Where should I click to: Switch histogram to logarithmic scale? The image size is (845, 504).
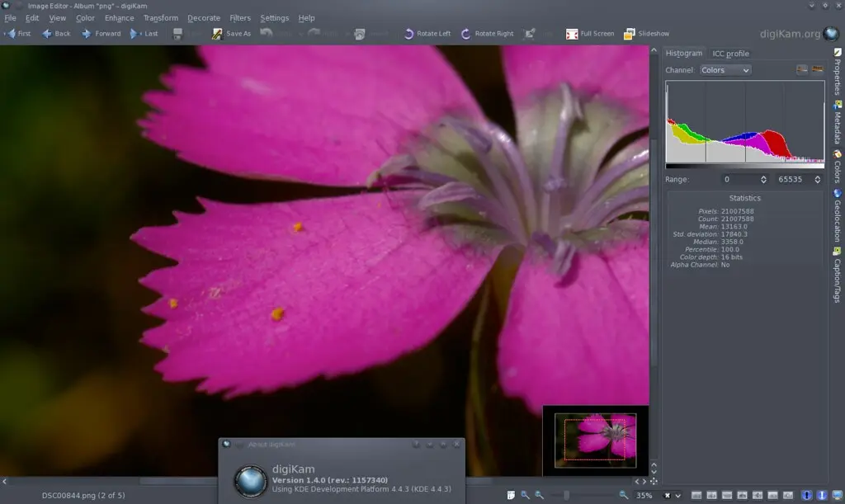816,69
